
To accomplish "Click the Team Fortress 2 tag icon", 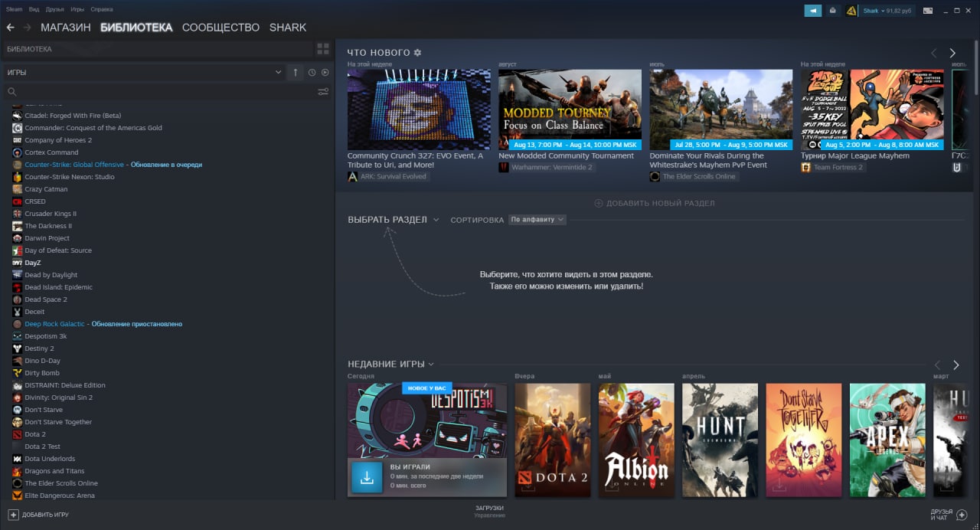I will (806, 167).
